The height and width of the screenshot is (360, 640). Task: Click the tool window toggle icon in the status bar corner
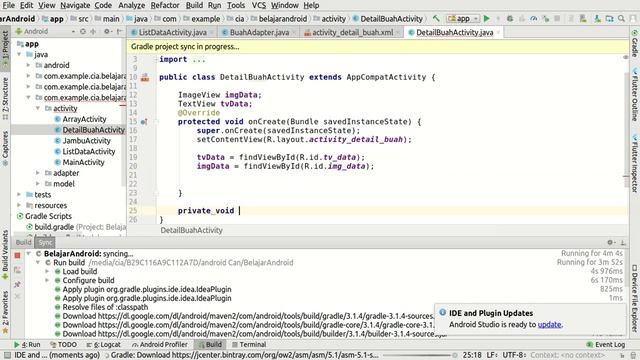(x=7, y=355)
